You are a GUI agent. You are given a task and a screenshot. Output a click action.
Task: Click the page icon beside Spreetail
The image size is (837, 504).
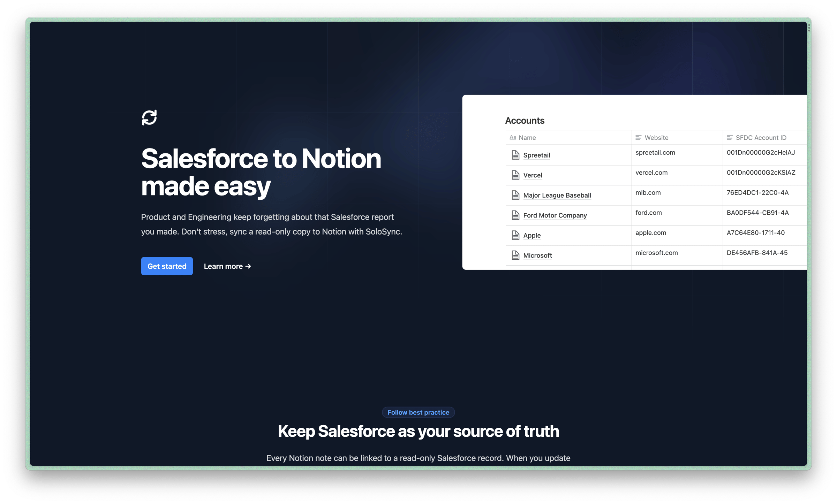[x=515, y=155]
